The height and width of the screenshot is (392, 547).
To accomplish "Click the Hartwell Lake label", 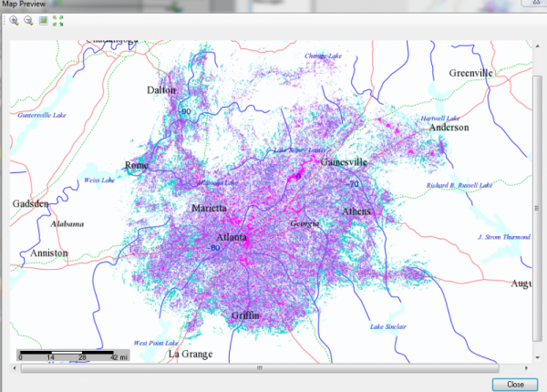I will pyautogui.click(x=440, y=119).
